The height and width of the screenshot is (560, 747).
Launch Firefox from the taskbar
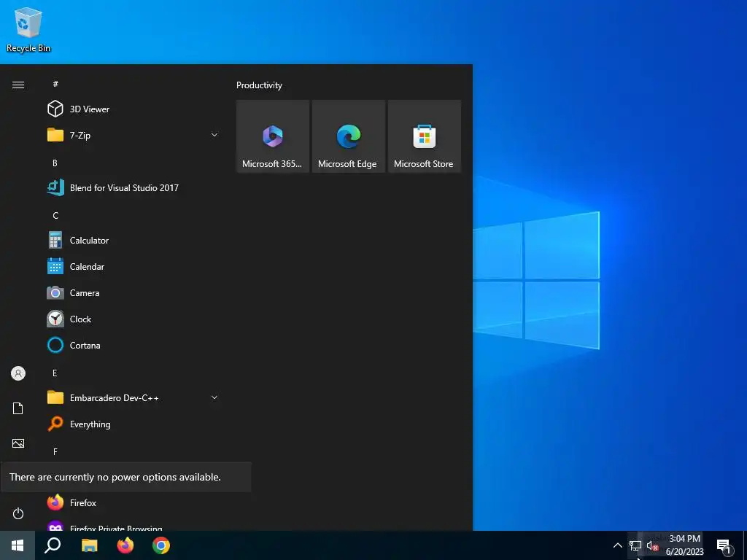(125, 545)
